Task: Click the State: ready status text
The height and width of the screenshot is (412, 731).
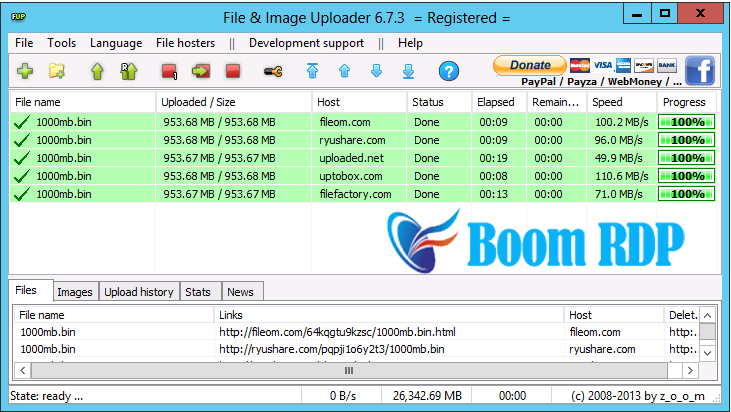Action: [x=46, y=396]
